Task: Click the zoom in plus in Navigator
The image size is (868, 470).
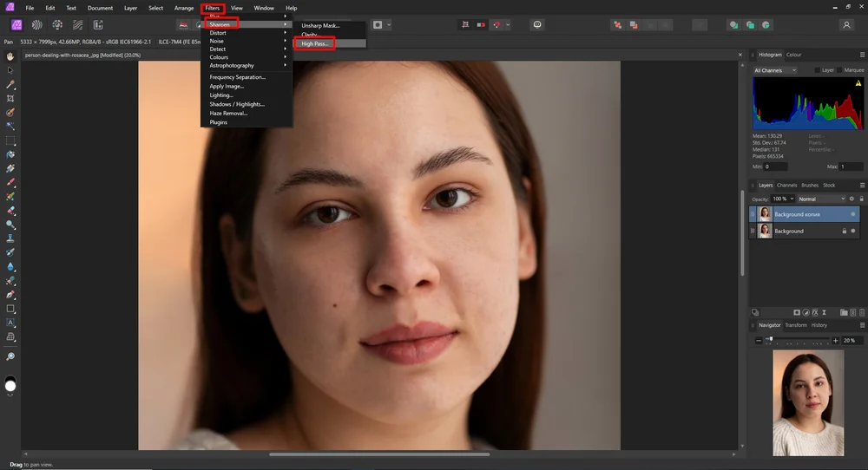Action: tap(835, 341)
